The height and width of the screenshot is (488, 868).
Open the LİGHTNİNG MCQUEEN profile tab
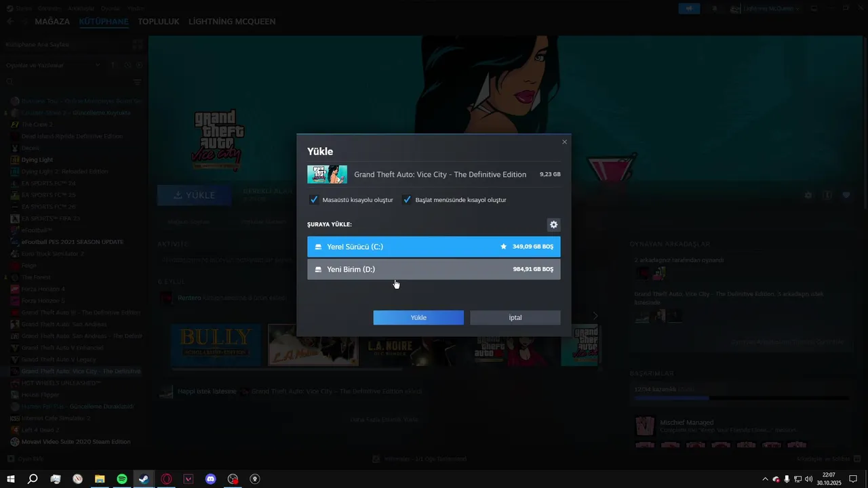[x=232, y=22]
